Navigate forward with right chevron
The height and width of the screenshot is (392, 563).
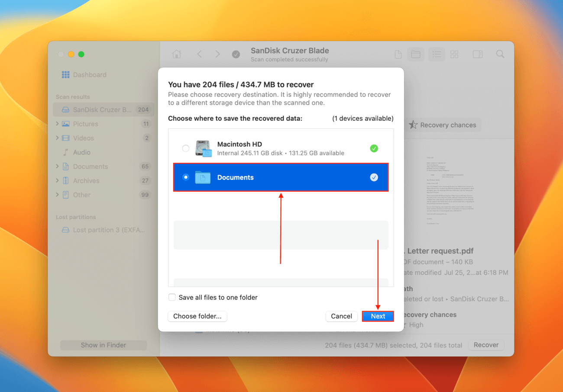tap(217, 54)
